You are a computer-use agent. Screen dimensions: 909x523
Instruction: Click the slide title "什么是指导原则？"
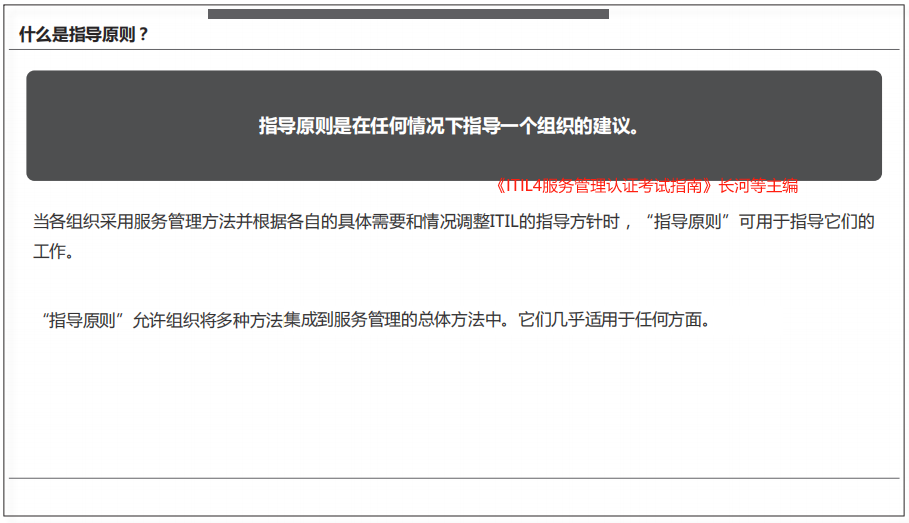click(84, 34)
